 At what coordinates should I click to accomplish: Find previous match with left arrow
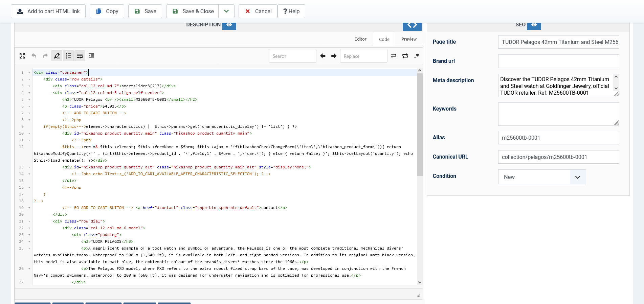(323, 56)
